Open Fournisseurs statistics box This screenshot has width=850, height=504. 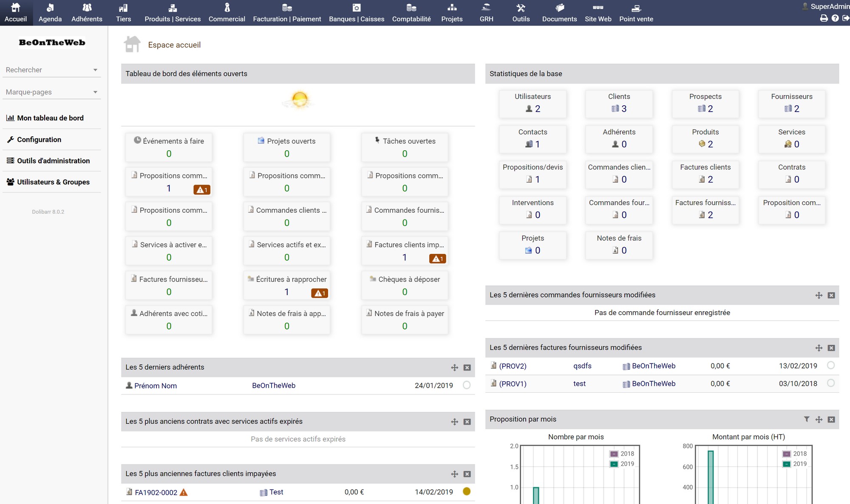pos(792,103)
